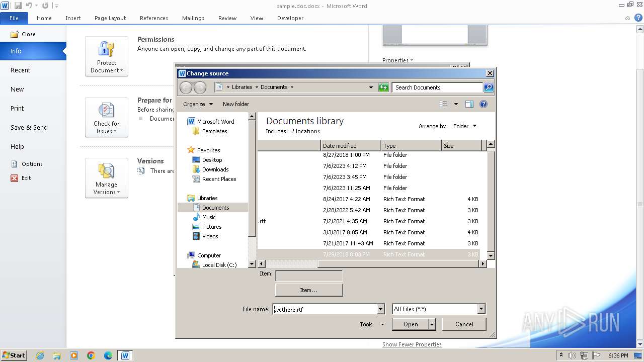This screenshot has width=644, height=362.
Task: Click the Save icon in Quick Access toolbar
Action: tap(18, 6)
